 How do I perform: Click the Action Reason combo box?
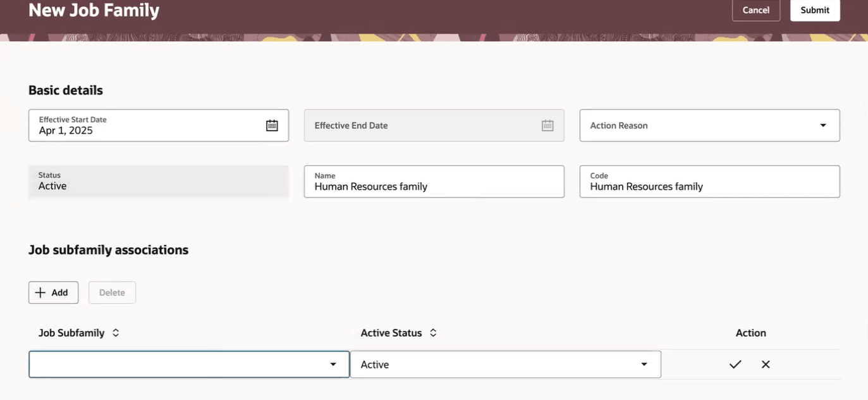[710, 125]
